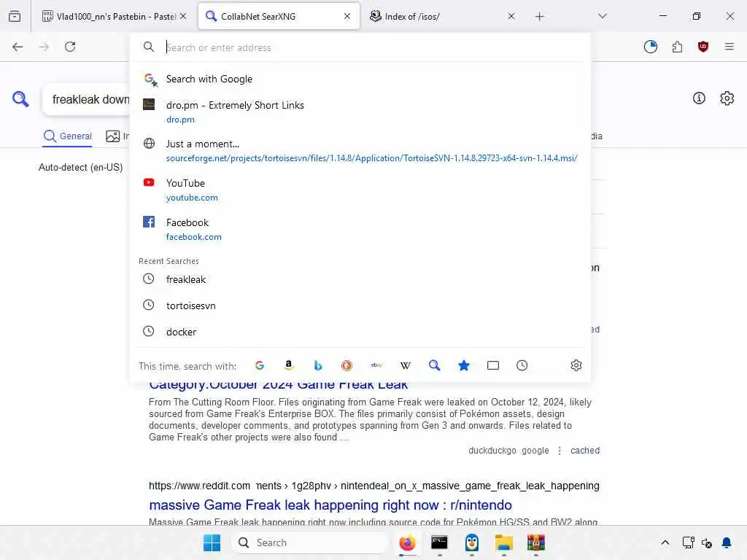Open SearXNG preferences gear icon
Screen dimensions: 747x560
(727, 98)
